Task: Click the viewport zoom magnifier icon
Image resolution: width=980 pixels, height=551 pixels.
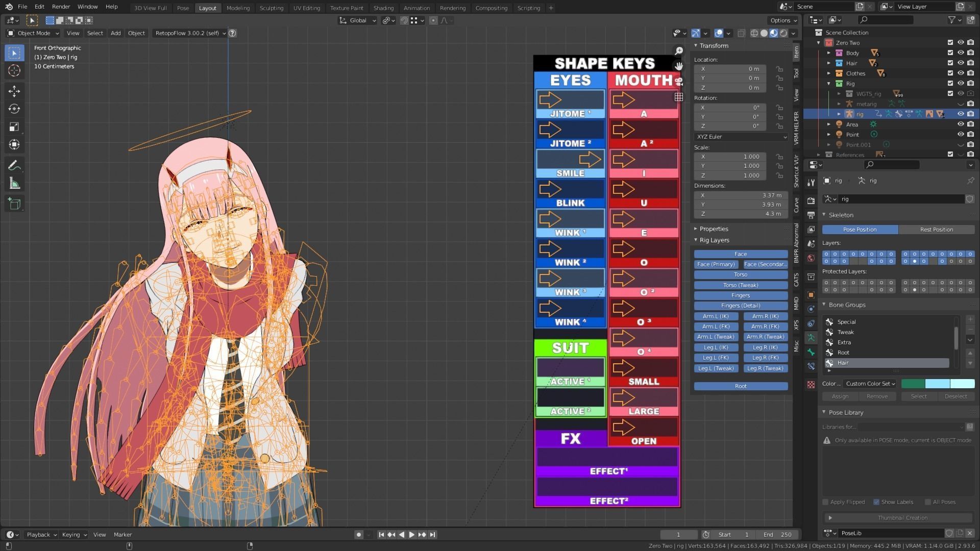Action: [679, 51]
